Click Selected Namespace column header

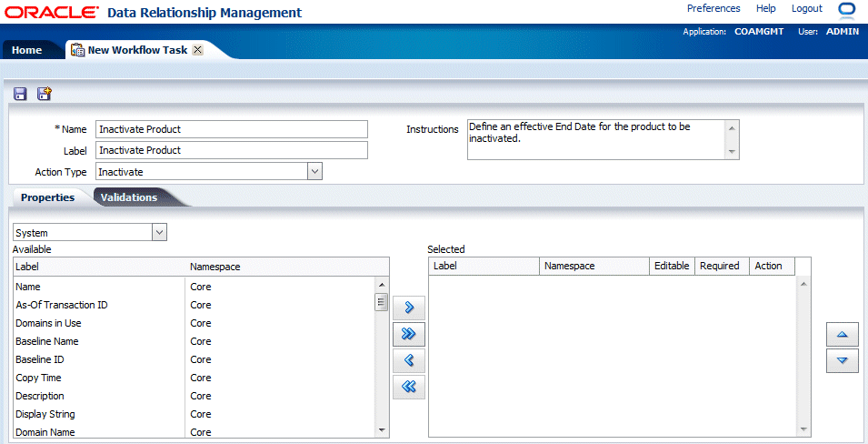click(594, 266)
